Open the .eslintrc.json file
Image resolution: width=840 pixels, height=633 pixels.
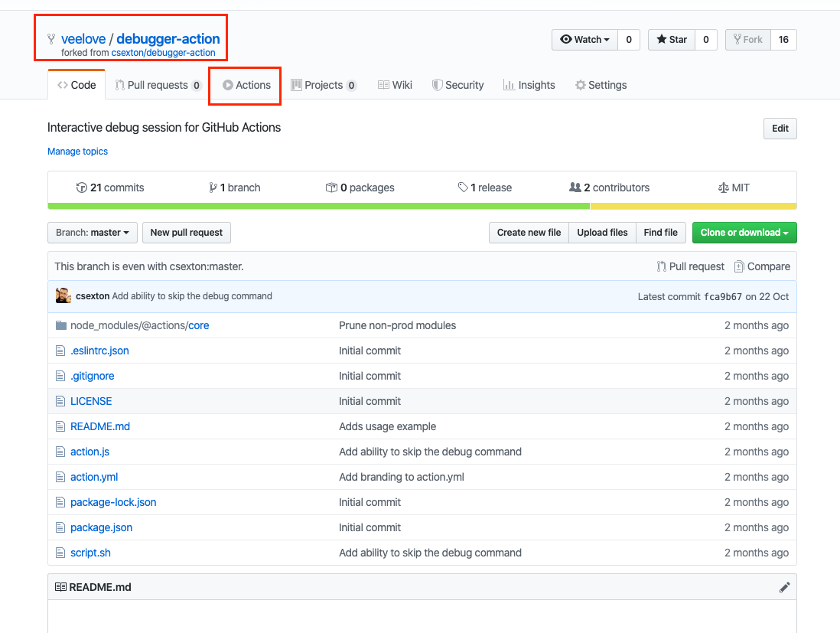(99, 351)
